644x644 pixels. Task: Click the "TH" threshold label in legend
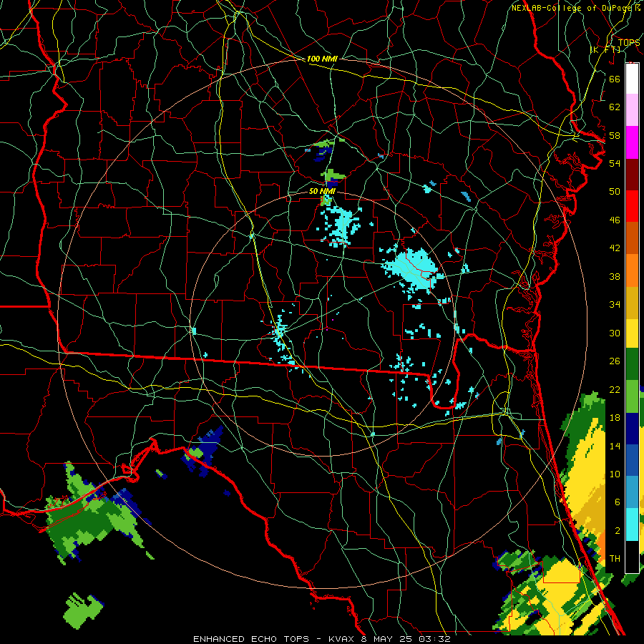pyautogui.click(x=615, y=559)
